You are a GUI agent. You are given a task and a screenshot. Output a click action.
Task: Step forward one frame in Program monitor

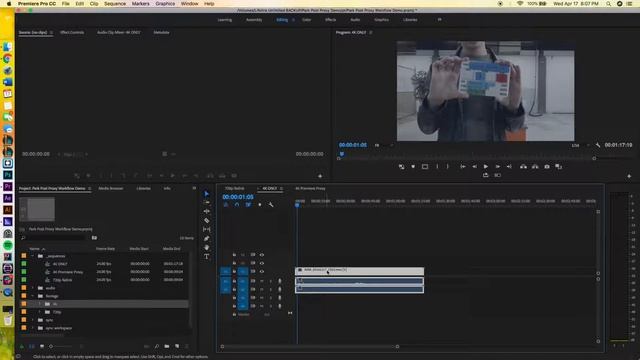tap(498, 167)
